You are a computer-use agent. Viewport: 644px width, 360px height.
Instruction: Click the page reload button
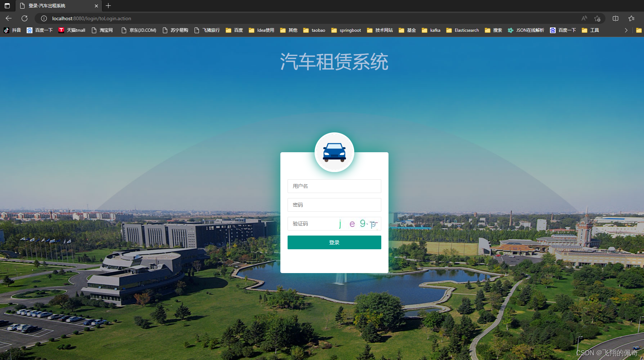(x=24, y=18)
